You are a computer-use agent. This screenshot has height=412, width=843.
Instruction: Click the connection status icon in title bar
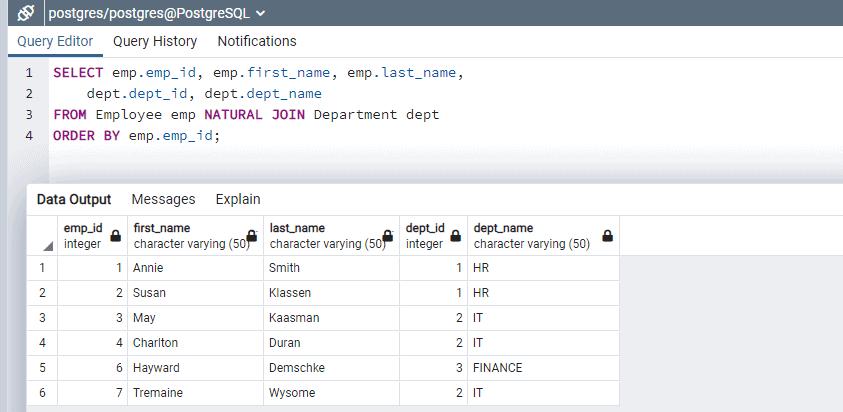pos(26,13)
